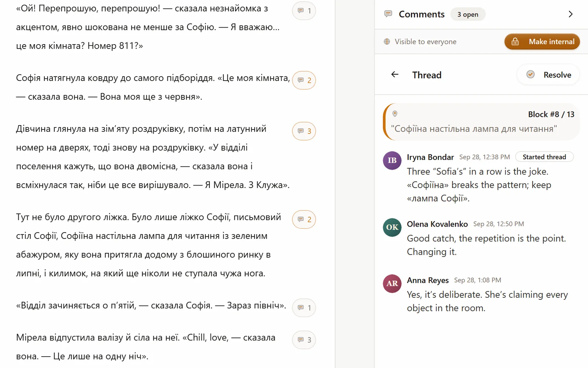Click the Visible to everyone label
This screenshot has width=588, height=368.
click(x=426, y=42)
